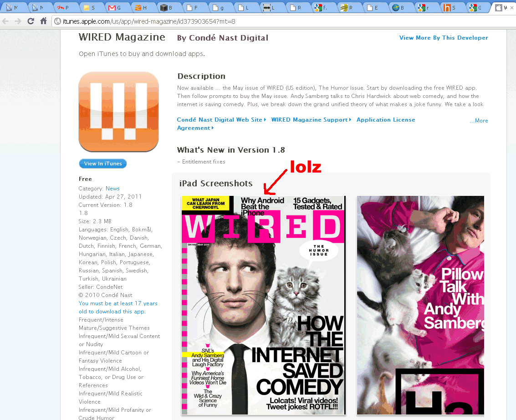Click the globe icon in the address bar
Screen dimensions: 516x420
tap(57, 21)
